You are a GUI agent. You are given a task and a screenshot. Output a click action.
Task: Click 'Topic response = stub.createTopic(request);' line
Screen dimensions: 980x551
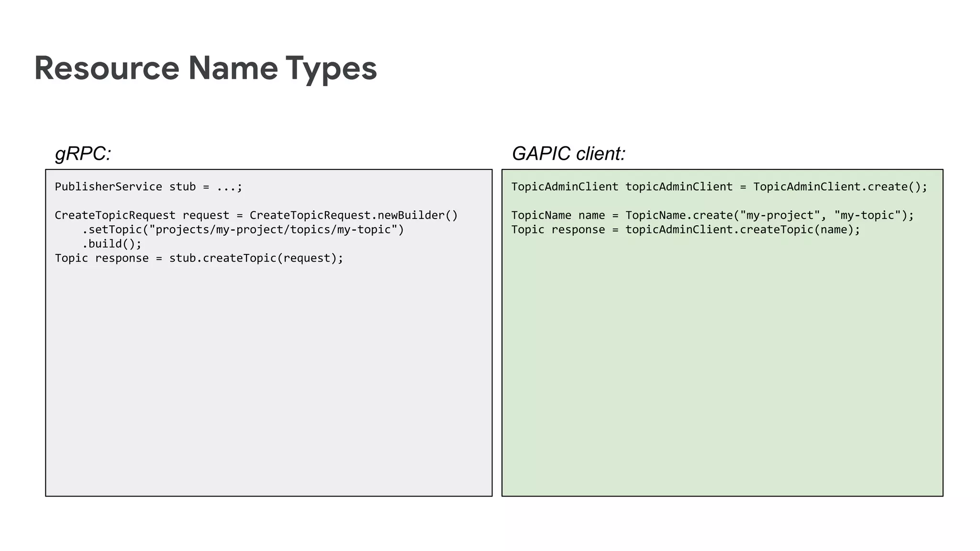199,258
